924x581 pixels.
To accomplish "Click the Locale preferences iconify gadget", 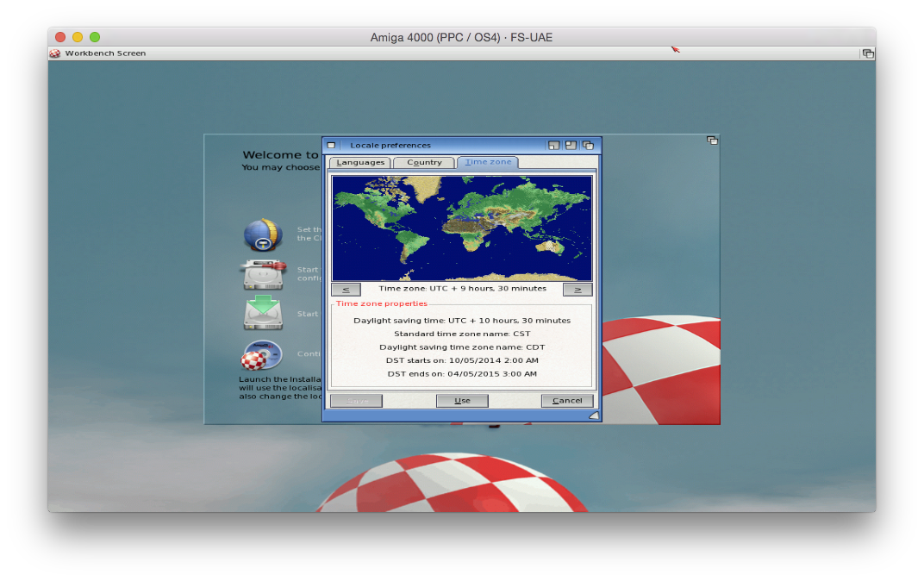I will 553,145.
